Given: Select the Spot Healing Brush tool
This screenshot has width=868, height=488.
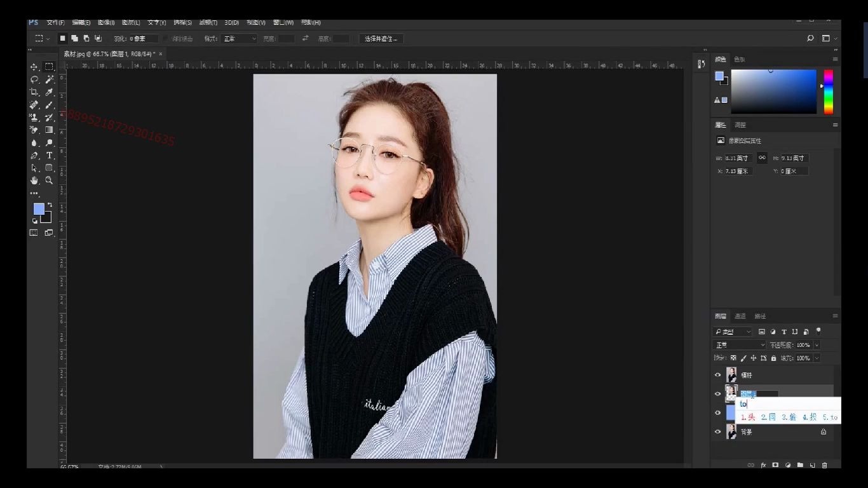Looking at the screenshot, I should tap(34, 105).
